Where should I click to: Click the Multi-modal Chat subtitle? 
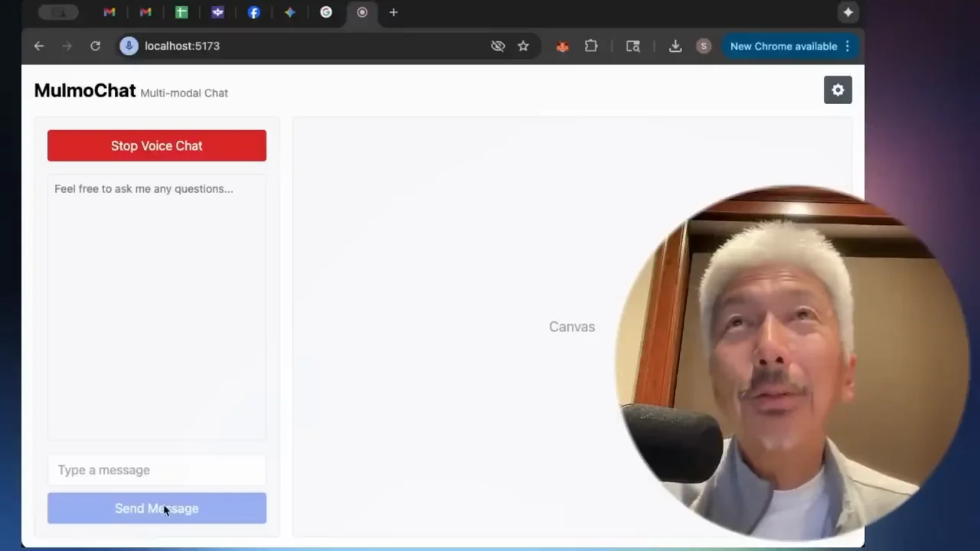coord(184,93)
